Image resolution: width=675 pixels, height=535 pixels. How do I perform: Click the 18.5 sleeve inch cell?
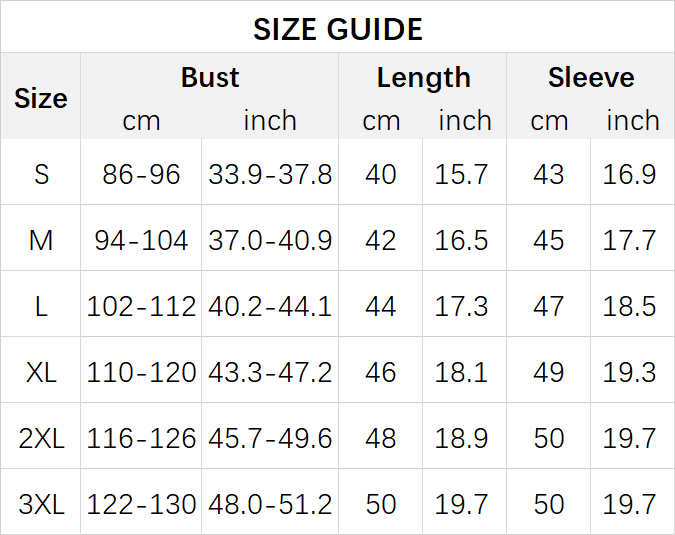629,306
